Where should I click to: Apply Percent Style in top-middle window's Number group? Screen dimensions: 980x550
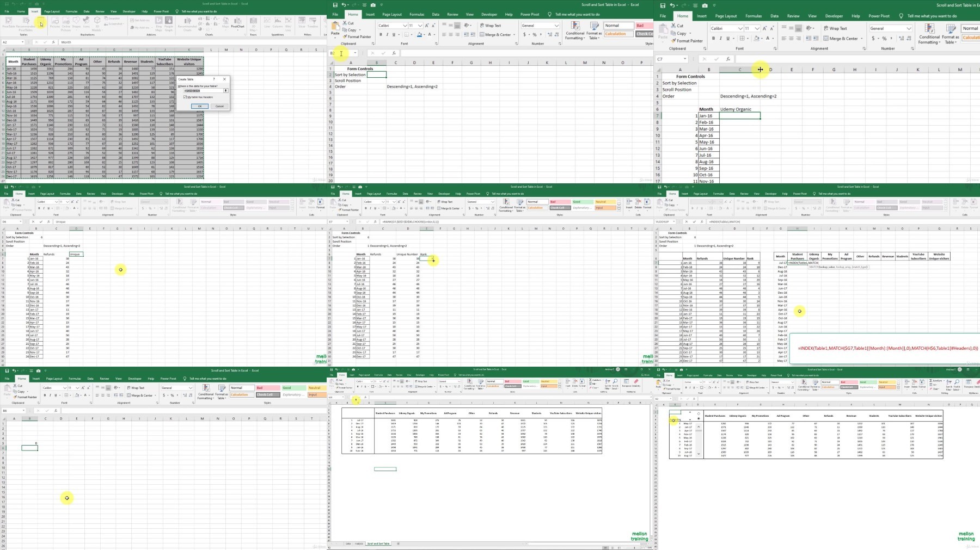[x=535, y=34]
